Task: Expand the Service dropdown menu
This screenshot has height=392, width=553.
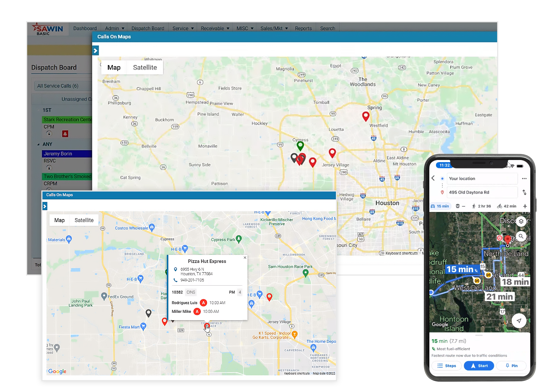Action: 183,28
